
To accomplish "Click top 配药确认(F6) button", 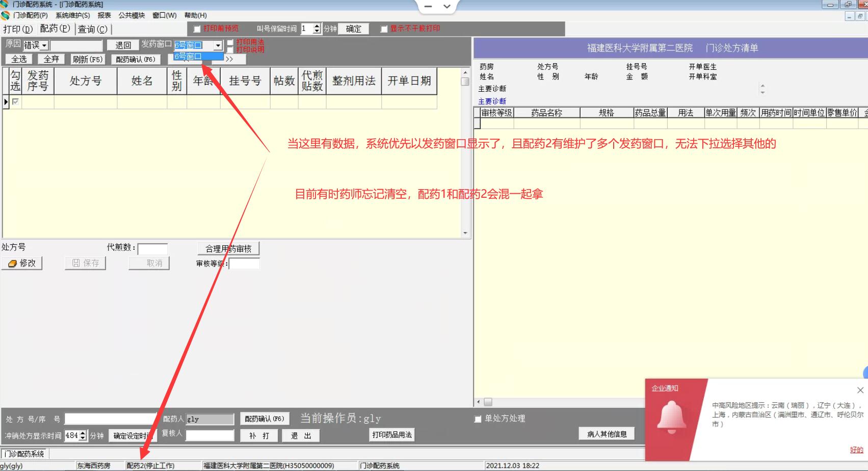I will tap(136, 59).
